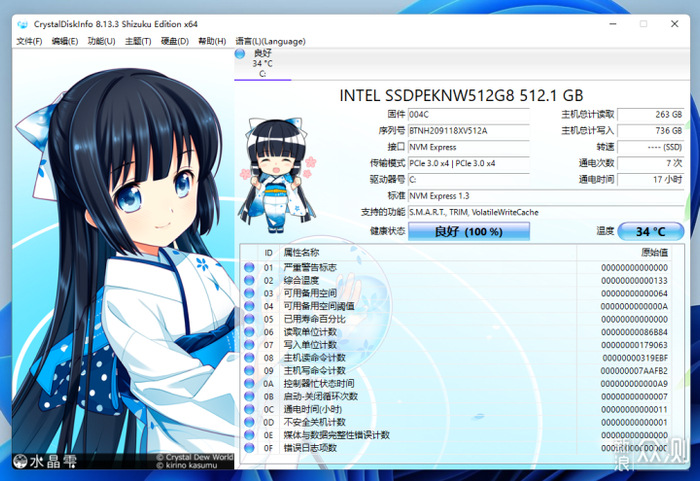The height and width of the screenshot is (481, 700).
Task: Click the status orb for 04 可用备用空间阈值
Action: tap(249, 306)
